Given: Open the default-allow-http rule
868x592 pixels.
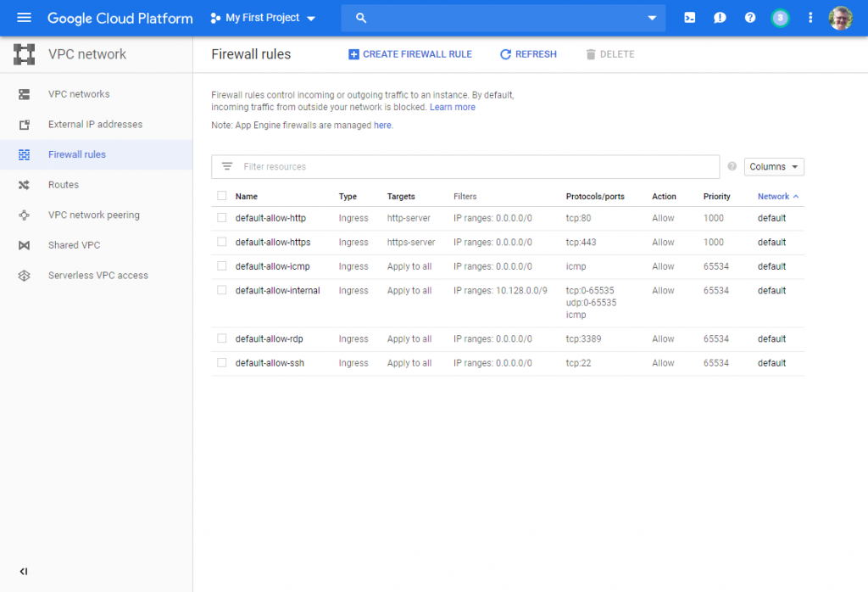Looking at the screenshot, I should [270, 218].
